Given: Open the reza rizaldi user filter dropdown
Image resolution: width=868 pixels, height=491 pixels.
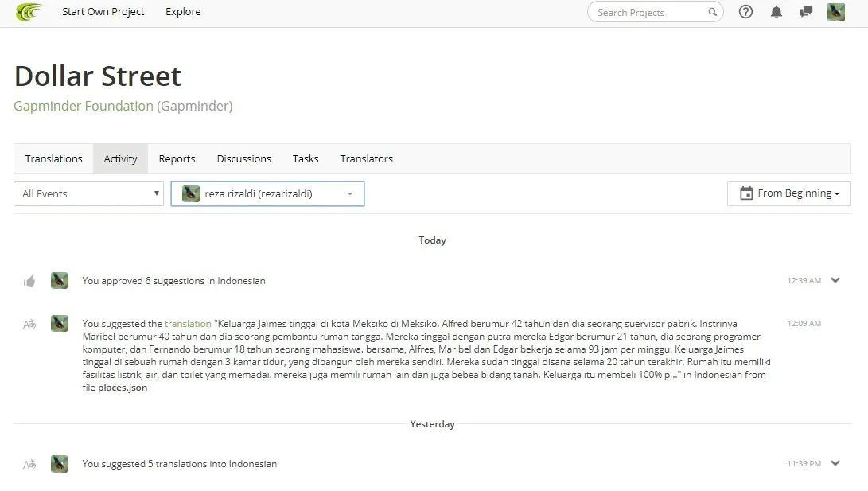Looking at the screenshot, I should point(267,193).
